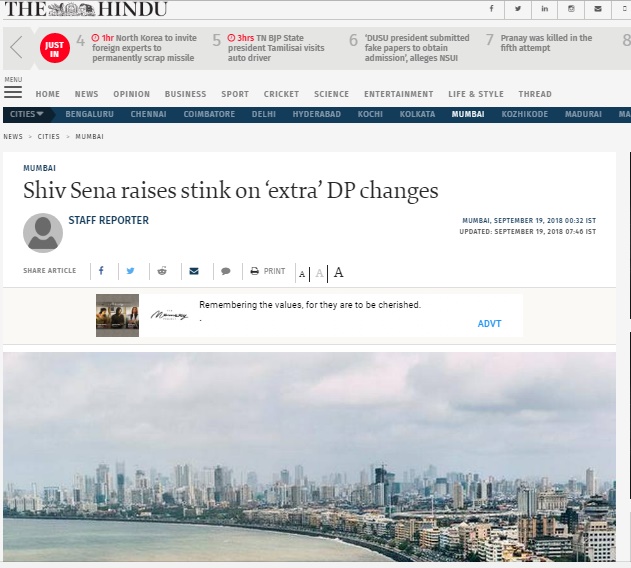Screen dimensions: 631x568
Task: Select the medium font size A
Action: pyautogui.click(x=320, y=273)
